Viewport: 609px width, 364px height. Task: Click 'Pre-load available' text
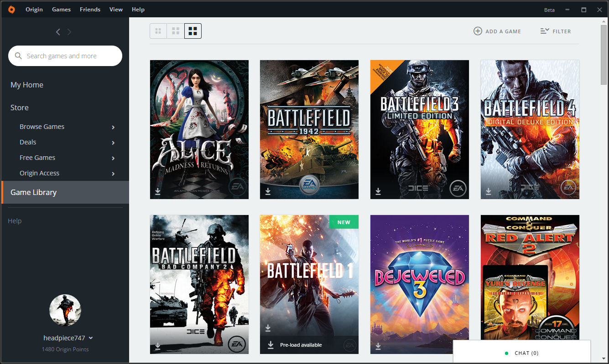tap(301, 345)
